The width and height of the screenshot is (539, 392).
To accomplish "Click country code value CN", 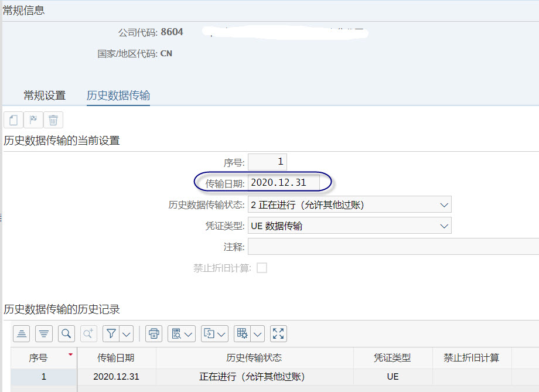I will [166, 54].
